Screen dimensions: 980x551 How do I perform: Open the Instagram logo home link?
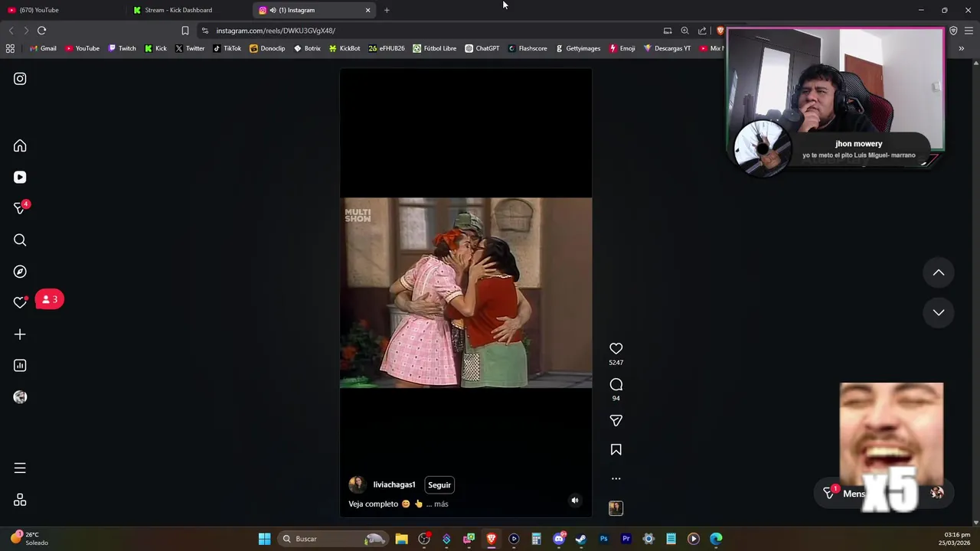[20, 79]
